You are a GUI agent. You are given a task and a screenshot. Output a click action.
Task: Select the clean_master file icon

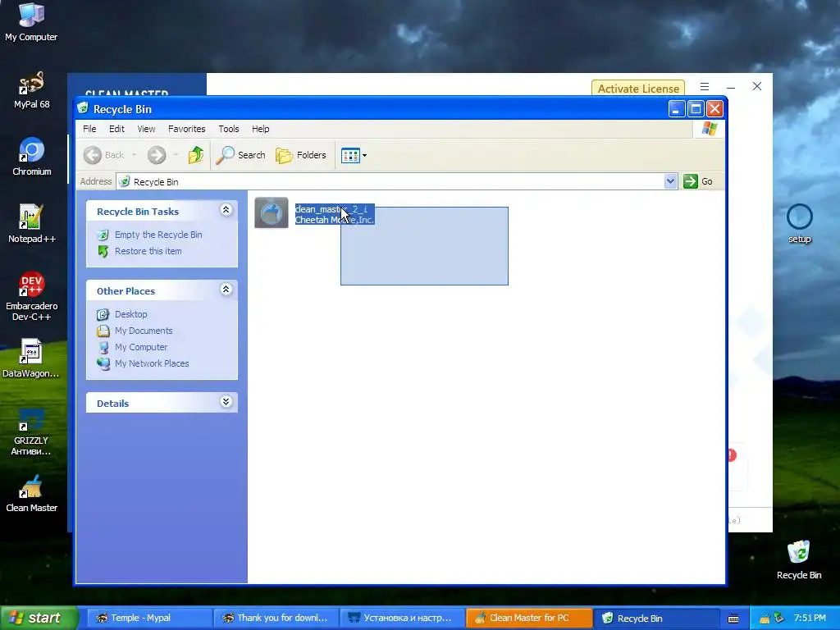coord(272,212)
